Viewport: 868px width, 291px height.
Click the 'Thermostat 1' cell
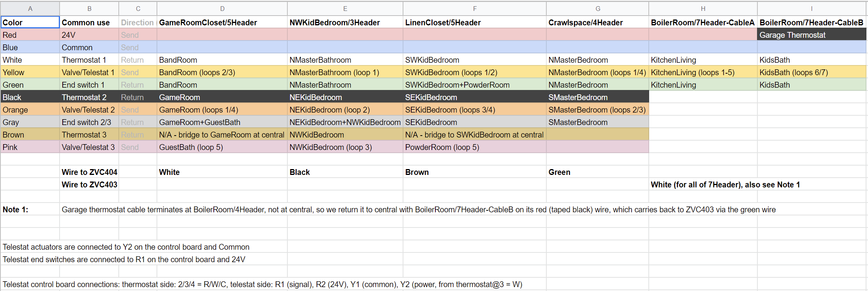click(89, 60)
